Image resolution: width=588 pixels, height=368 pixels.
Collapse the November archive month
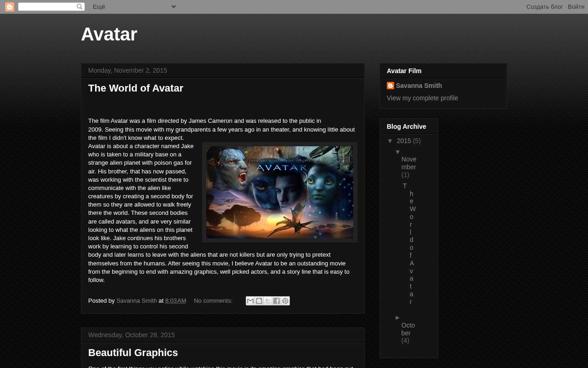coord(398,152)
